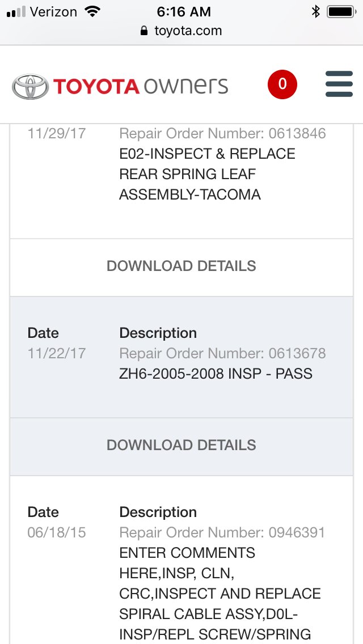Tap the 6:16 AM clock in the status bar
This screenshot has height=644, width=363.
point(184,11)
